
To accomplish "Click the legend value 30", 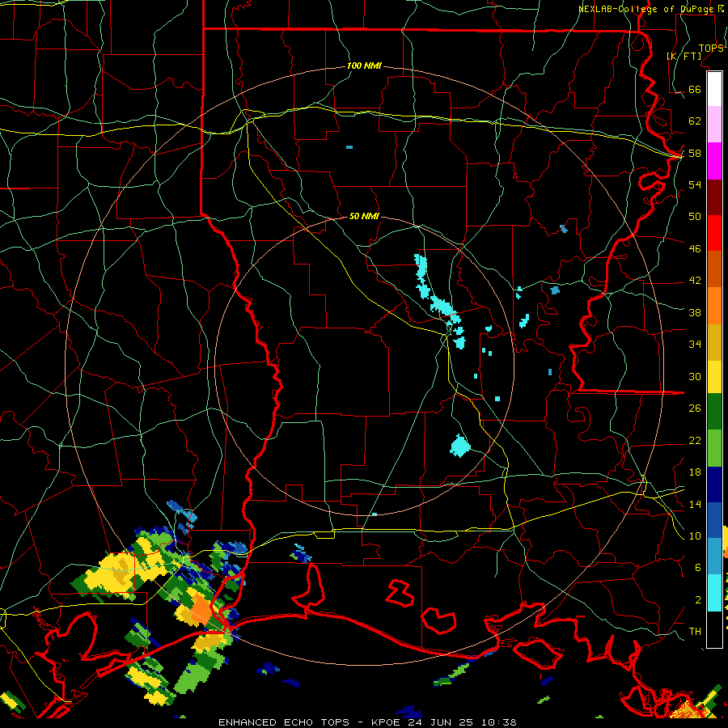I will (x=695, y=376).
